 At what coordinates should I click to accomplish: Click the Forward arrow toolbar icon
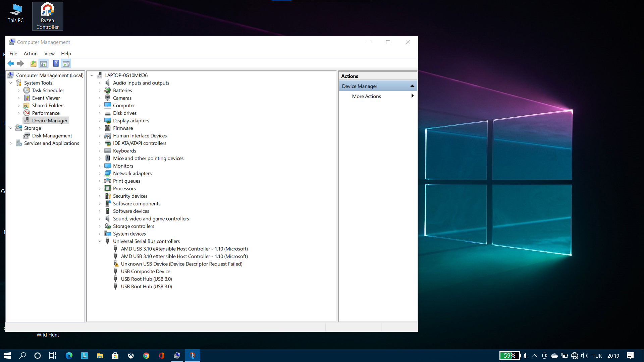(x=20, y=63)
